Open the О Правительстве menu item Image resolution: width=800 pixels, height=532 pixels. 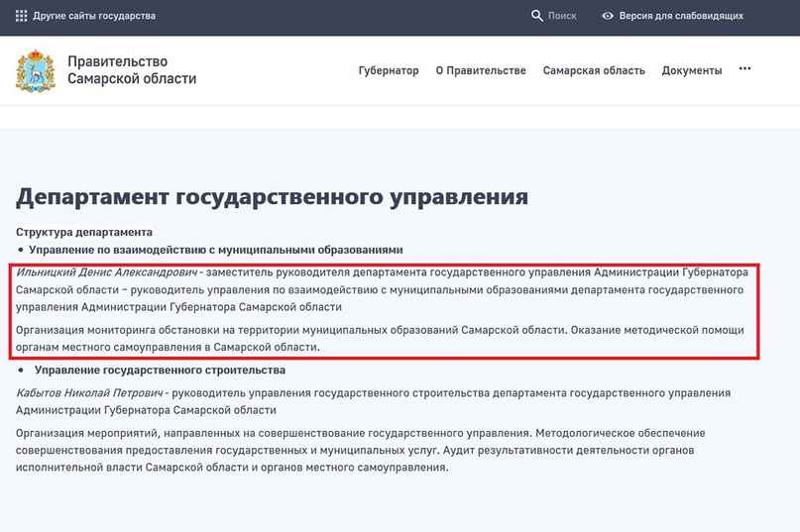click(x=481, y=70)
